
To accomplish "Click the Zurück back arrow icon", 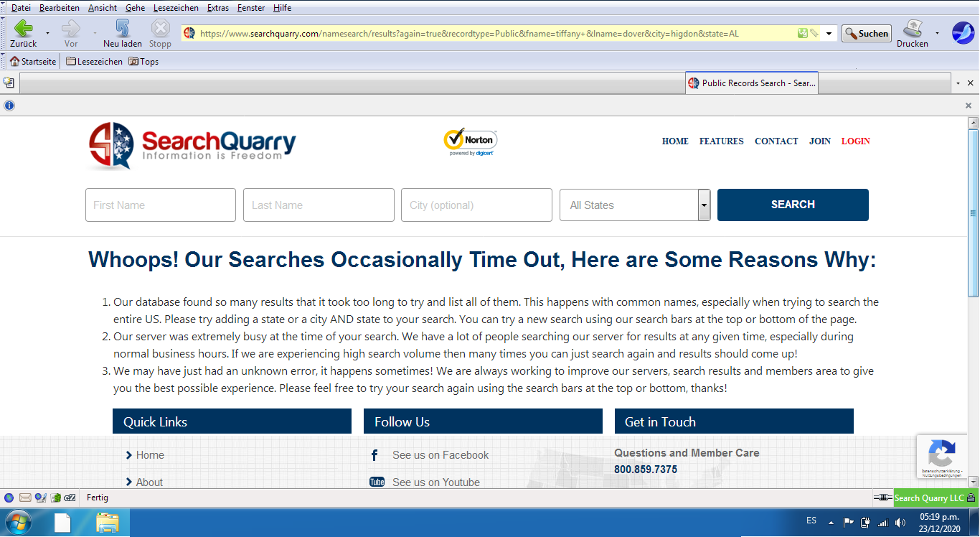I will point(24,29).
